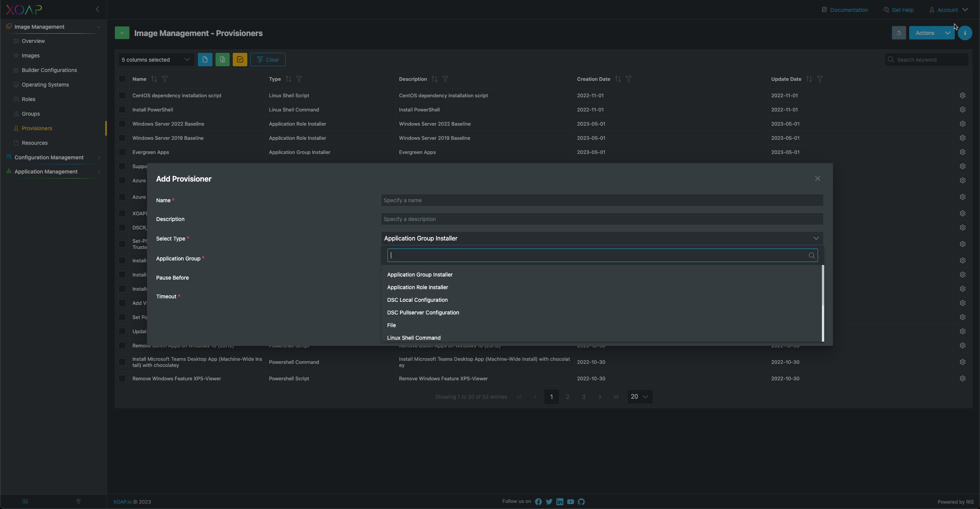Export table with the green spreadsheet icon
Screen dimensions: 980x509
tap(222, 59)
